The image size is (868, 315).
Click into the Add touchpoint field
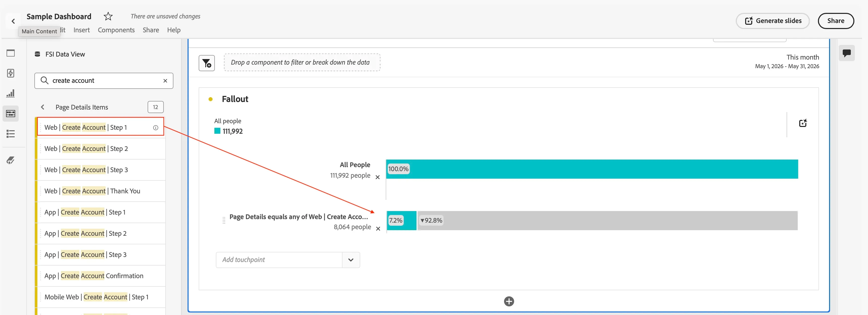[279, 260]
